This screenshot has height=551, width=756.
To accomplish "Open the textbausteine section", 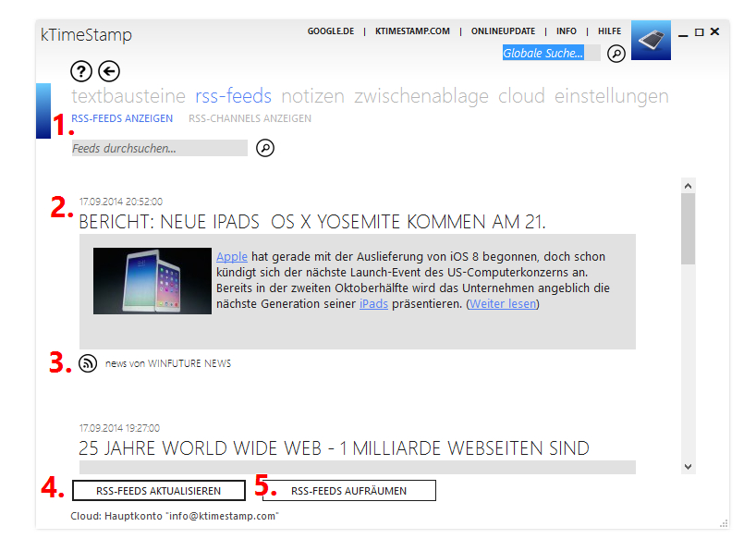I will coord(128,96).
